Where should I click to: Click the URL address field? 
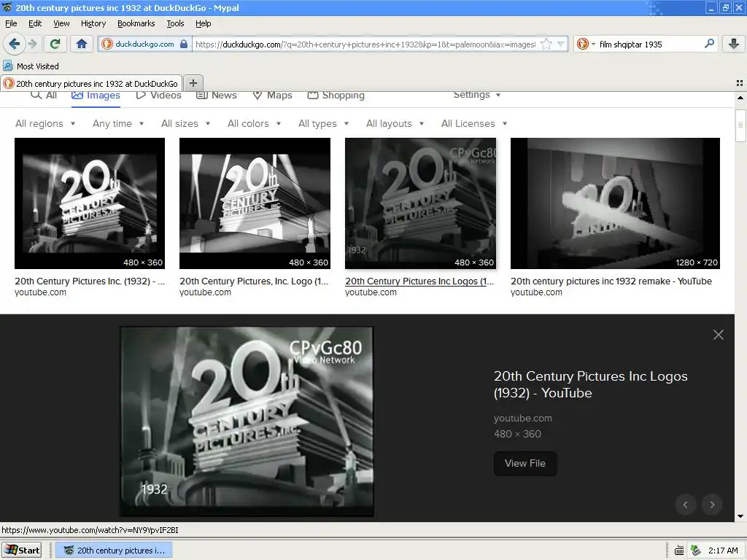point(365,44)
